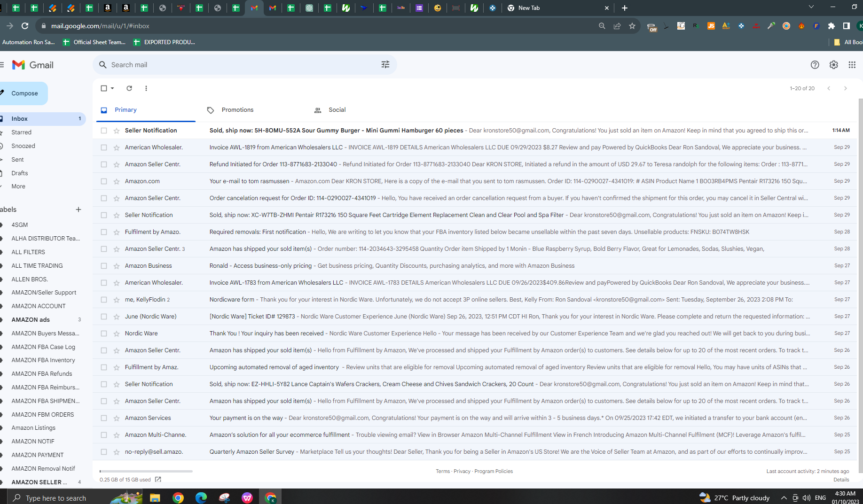Screen dimensions: 863x504
Task: Focus the Search mail field
Action: point(244,65)
